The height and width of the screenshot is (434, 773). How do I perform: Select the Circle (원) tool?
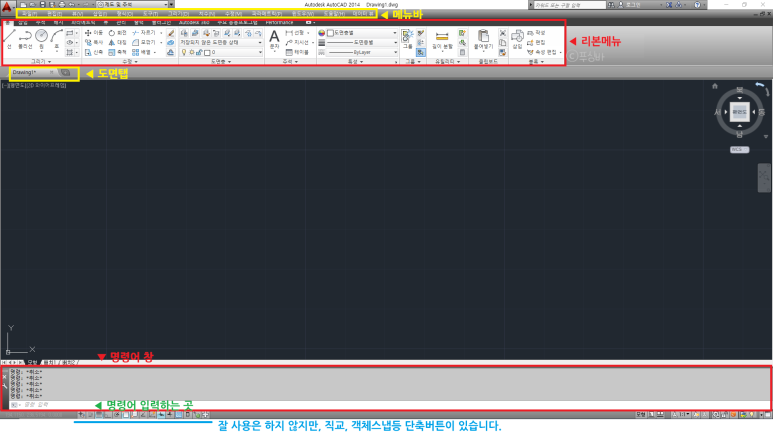tap(41, 39)
